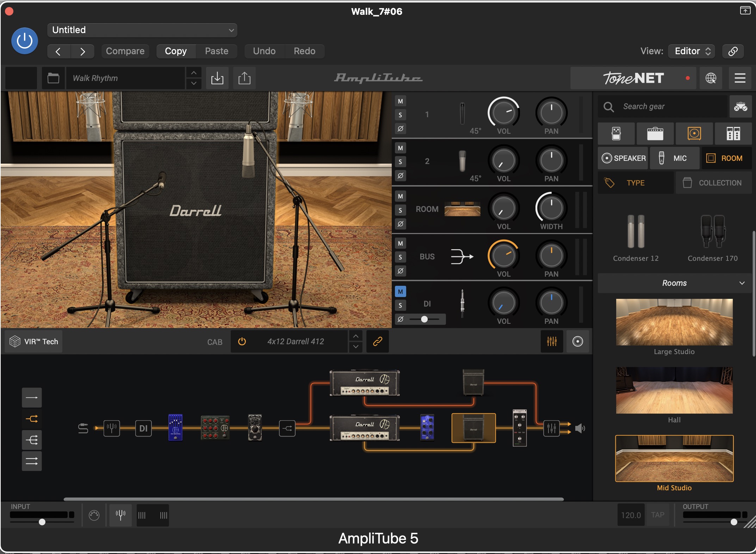The width and height of the screenshot is (756, 554).
Task: Click the MIDI settings icon bottom bar
Action: (94, 515)
